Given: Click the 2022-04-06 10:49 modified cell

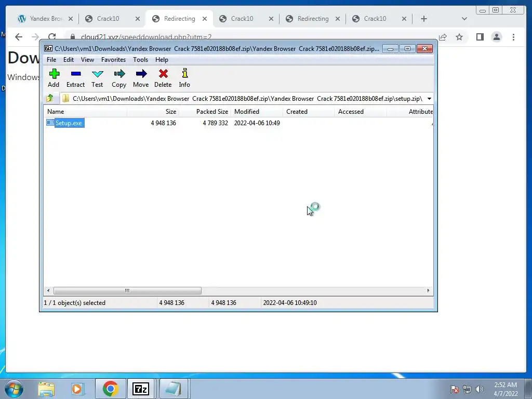Looking at the screenshot, I should (257, 123).
